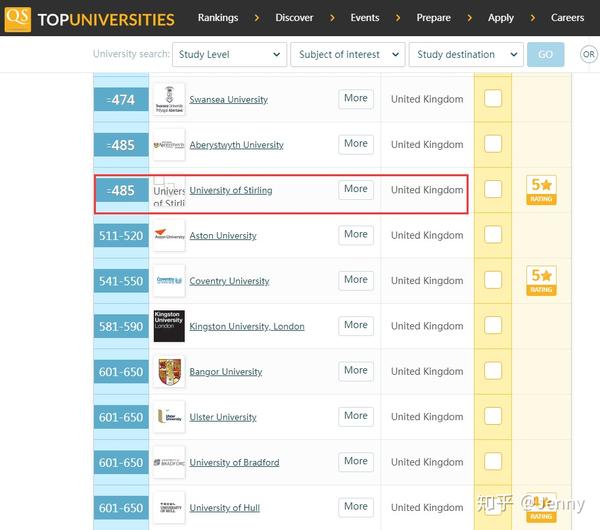
Task: Open the Swansea University link
Action: [228, 99]
